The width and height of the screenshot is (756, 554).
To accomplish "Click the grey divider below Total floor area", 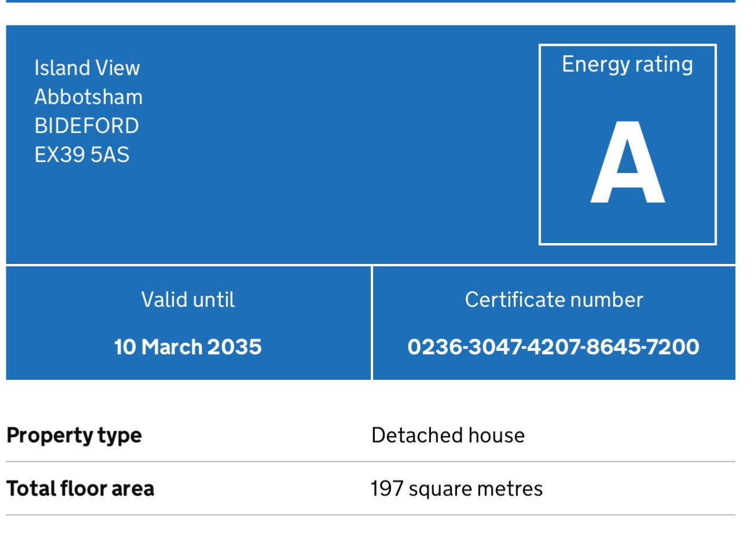I will coord(370,515).
